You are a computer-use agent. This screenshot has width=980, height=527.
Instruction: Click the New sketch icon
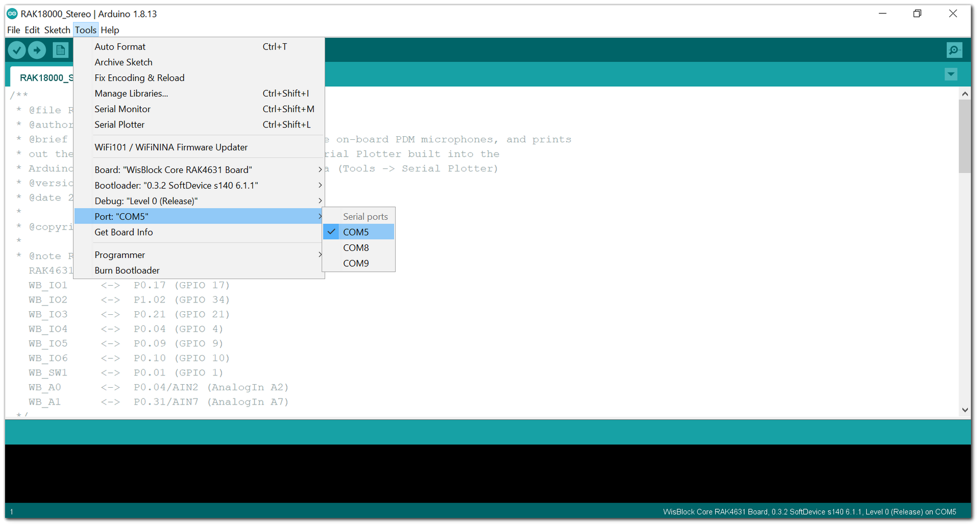60,50
